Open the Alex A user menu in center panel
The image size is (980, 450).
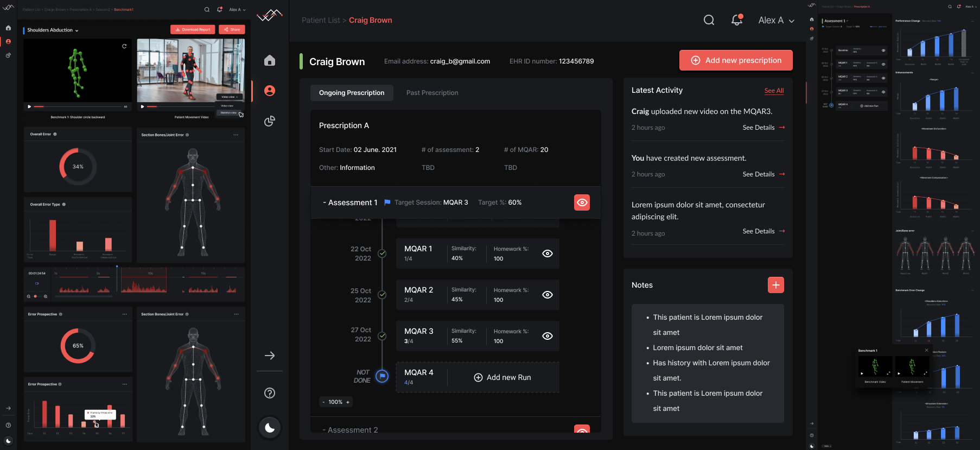(x=777, y=20)
